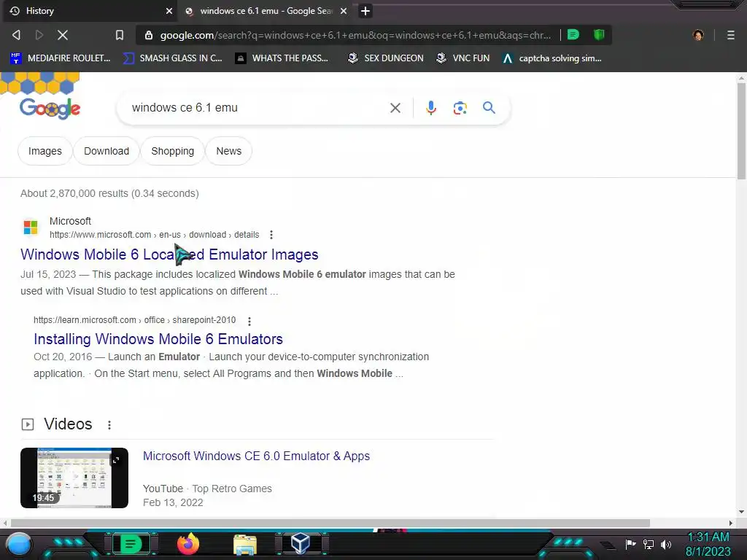Filter results by News
This screenshot has height=560, width=747.
(228, 151)
